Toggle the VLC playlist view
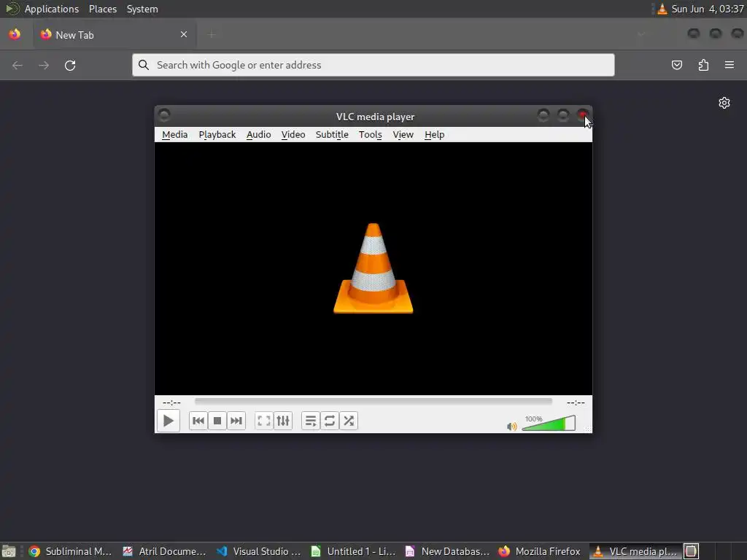 click(x=311, y=421)
